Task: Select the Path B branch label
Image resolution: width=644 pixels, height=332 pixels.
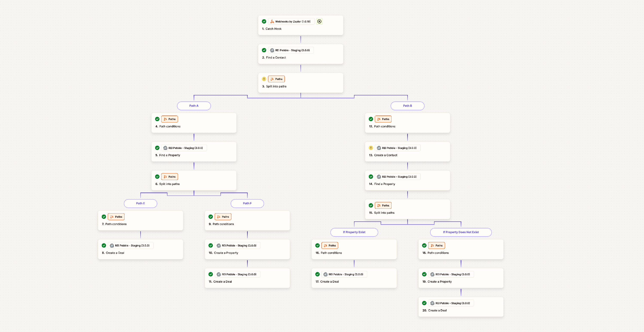Action: (x=407, y=106)
